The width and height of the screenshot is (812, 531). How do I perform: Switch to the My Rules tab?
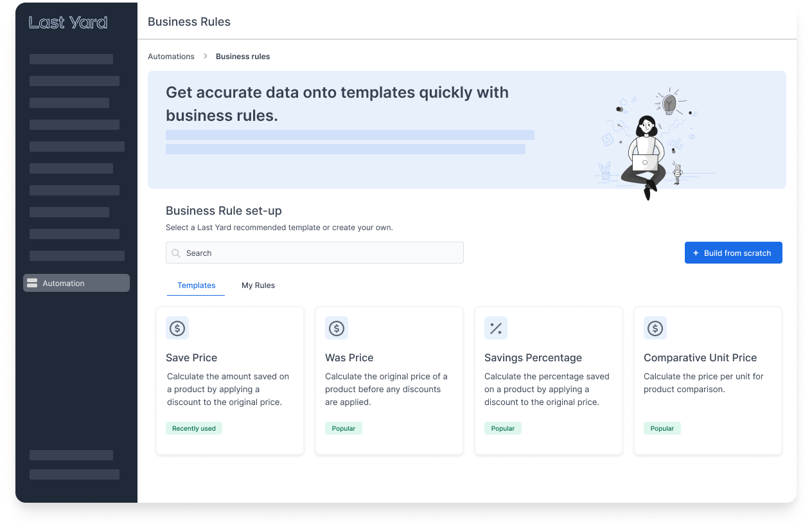[258, 285]
